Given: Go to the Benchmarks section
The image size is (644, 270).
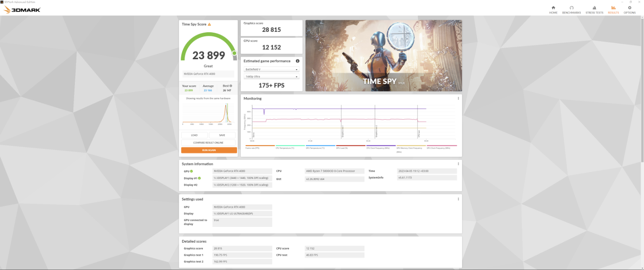Looking at the screenshot, I should (x=571, y=10).
